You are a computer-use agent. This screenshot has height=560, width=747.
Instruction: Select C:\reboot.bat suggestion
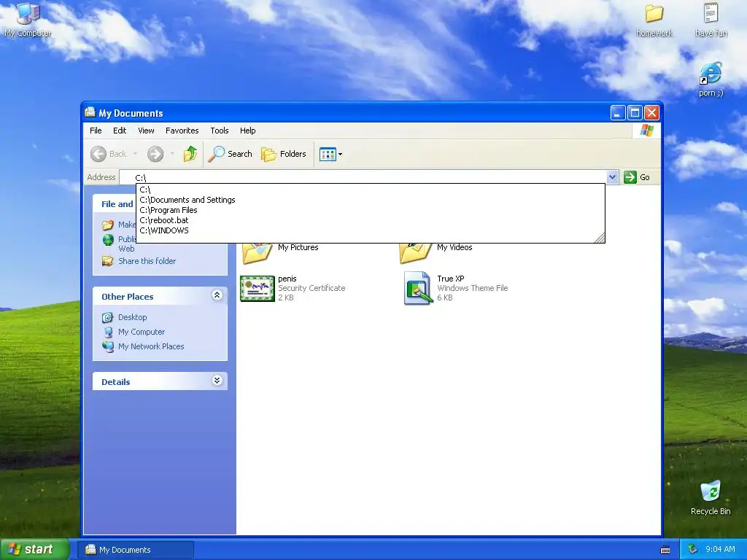(x=371, y=220)
